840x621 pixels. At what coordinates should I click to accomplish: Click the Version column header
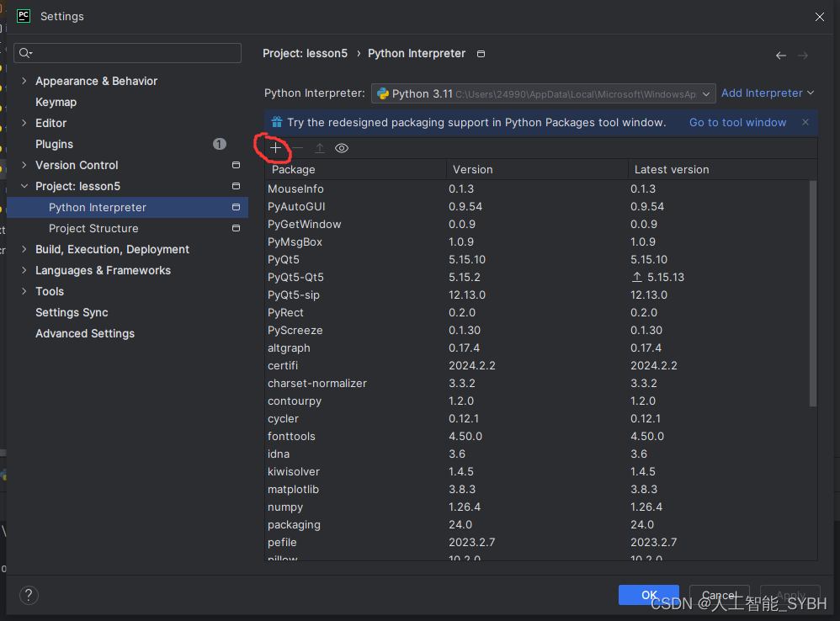tap(537, 169)
